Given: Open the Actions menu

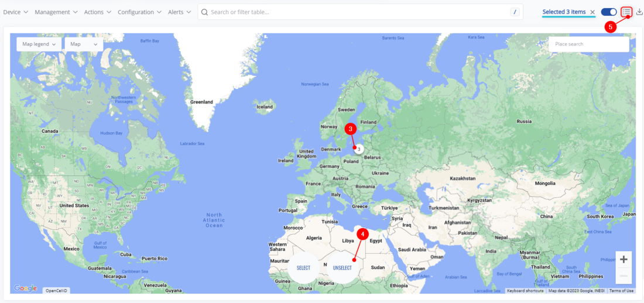Looking at the screenshot, I should [97, 12].
